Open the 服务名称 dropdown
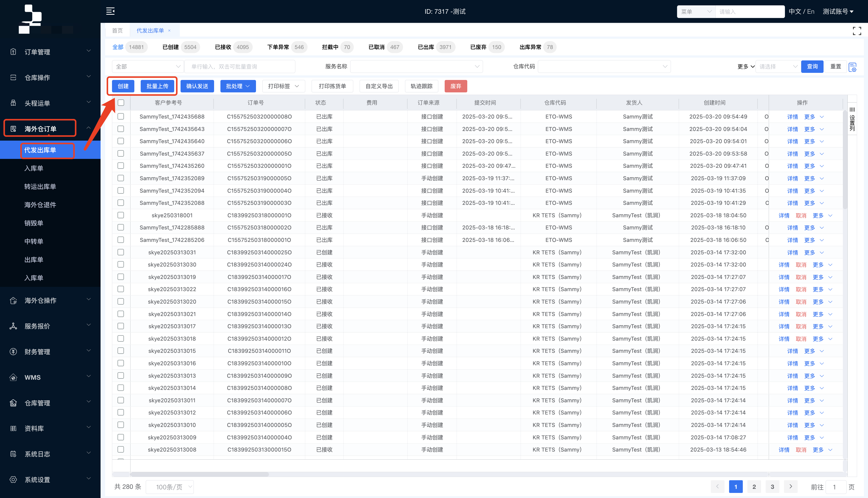This screenshot has width=868, height=498. (x=416, y=66)
